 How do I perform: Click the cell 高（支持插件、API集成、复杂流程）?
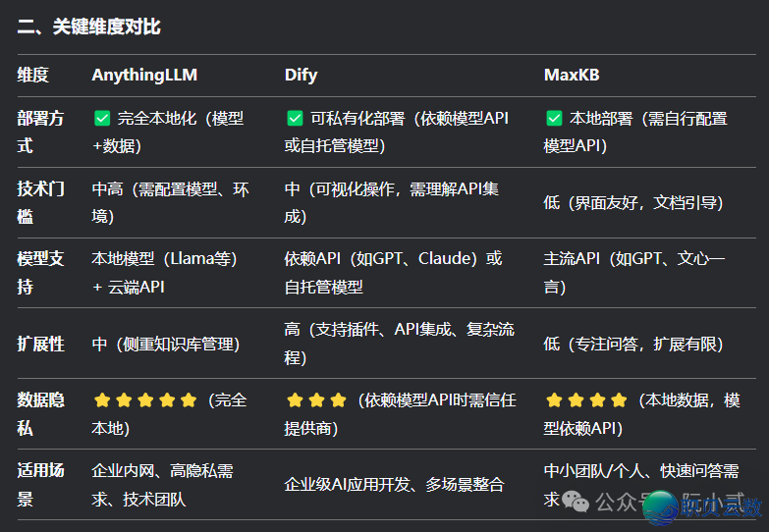pos(399,344)
